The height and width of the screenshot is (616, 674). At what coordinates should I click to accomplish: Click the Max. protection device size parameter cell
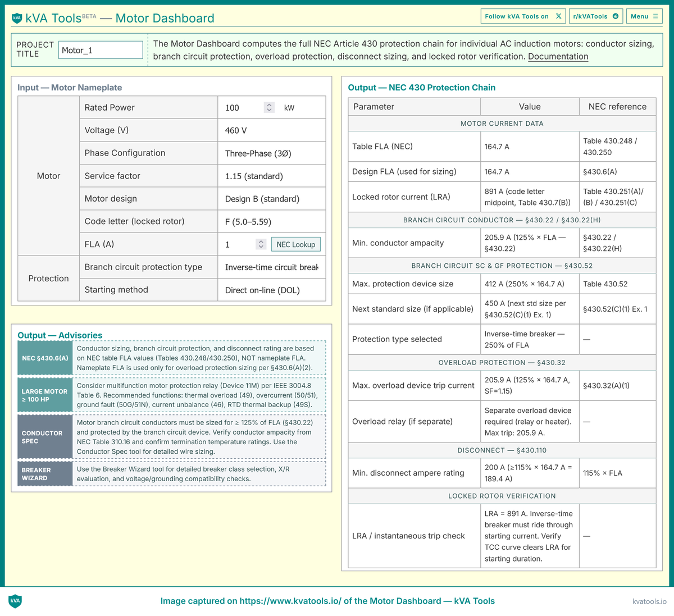[x=415, y=284]
